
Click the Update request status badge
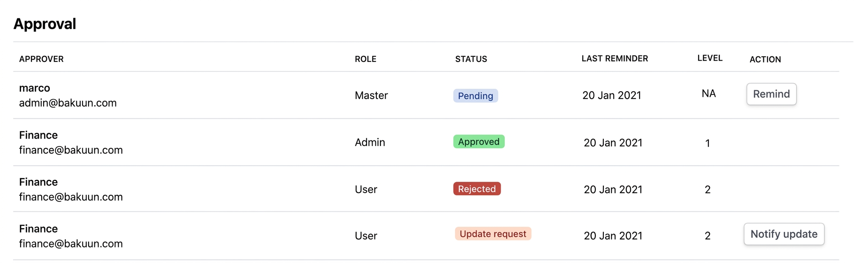pos(492,234)
